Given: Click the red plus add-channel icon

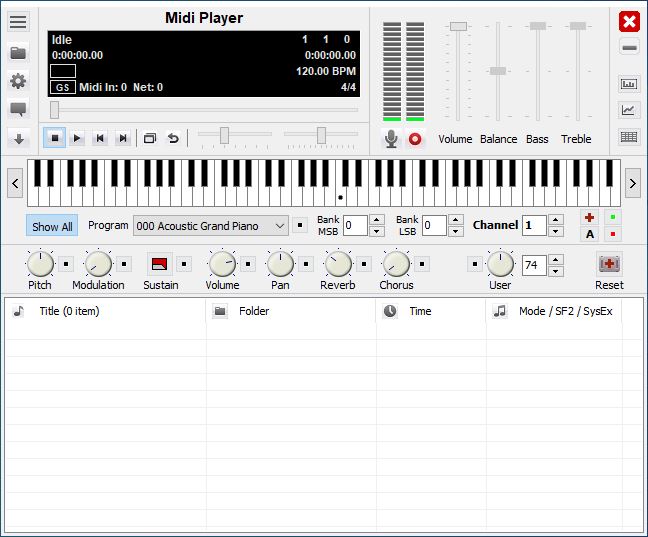Looking at the screenshot, I should click(590, 217).
